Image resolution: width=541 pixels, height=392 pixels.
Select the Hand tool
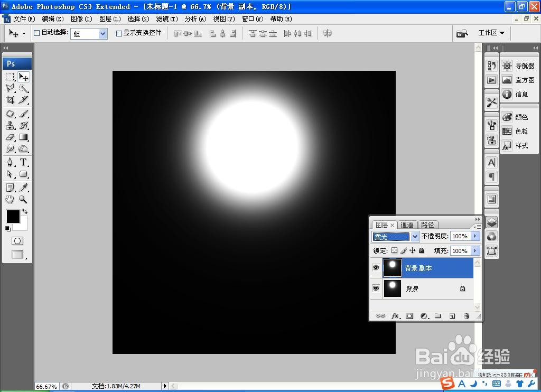point(10,199)
